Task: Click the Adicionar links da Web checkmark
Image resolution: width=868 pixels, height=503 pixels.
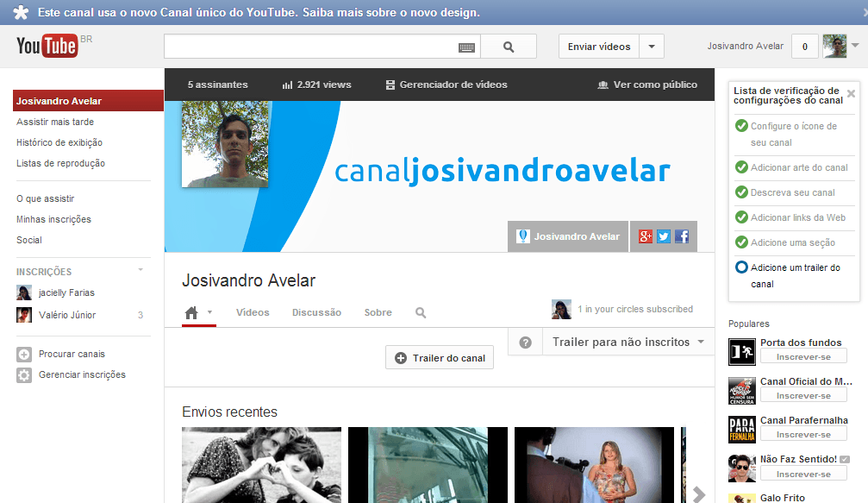Action: tap(741, 217)
